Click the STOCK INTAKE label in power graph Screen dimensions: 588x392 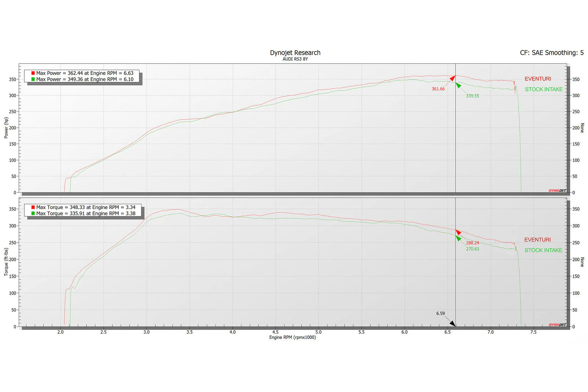544,89
